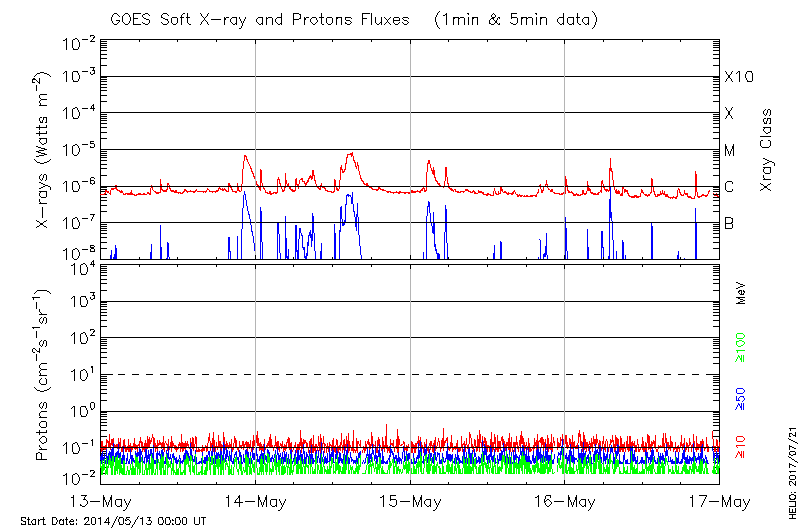Click the 16-May date label on x-axis
The height and width of the screenshot is (530, 800).
click(564, 500)
